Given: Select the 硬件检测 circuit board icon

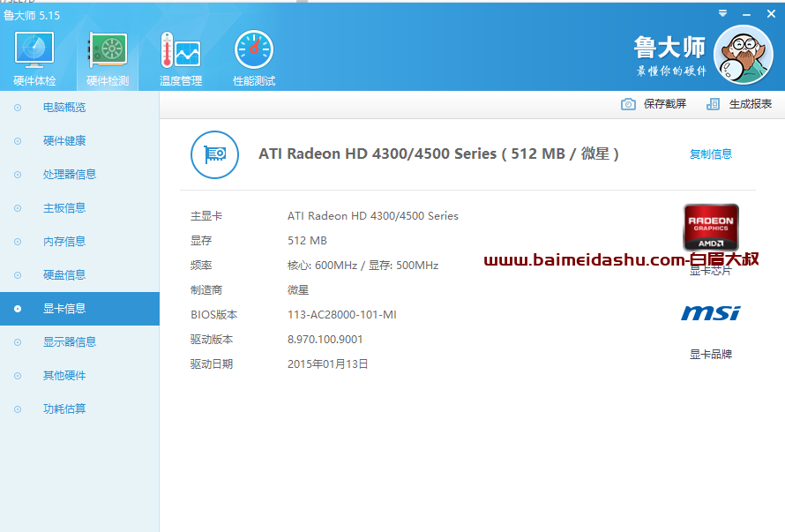Looking at the screenshot, I should click(108, 49).
